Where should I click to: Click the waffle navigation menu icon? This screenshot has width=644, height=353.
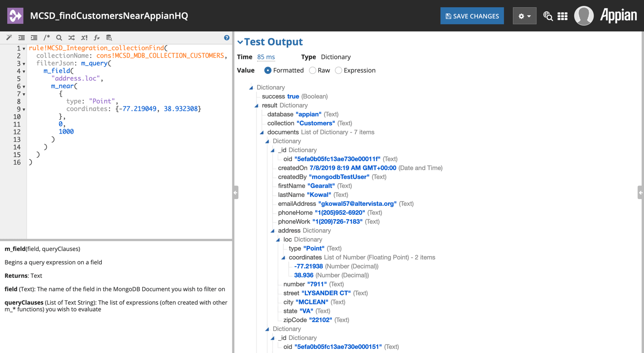tap(562, 15)
